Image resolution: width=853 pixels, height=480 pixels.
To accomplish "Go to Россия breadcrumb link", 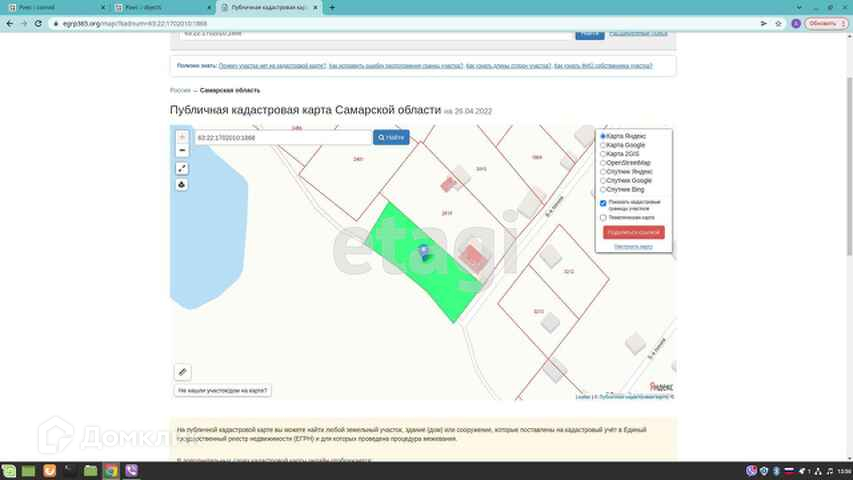I will click(x=180, y=90).
